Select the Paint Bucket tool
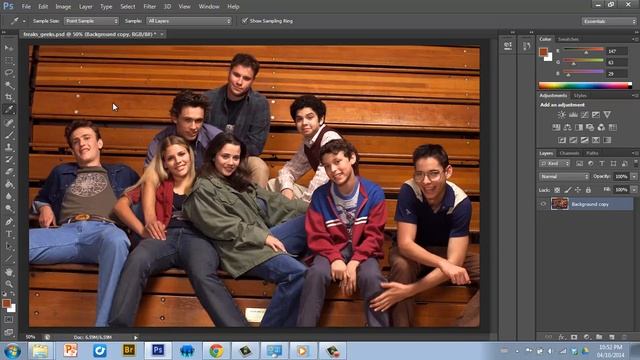 [9, 184]
